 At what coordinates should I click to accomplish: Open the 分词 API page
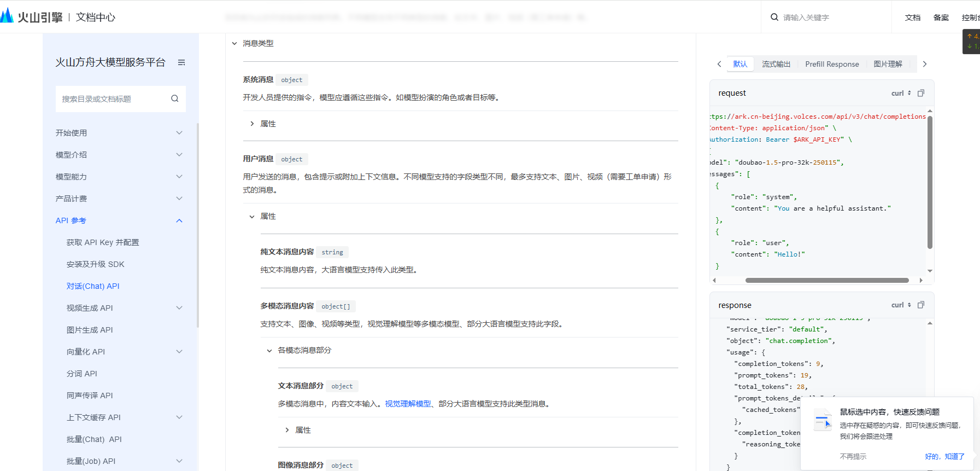click(82, 374)
